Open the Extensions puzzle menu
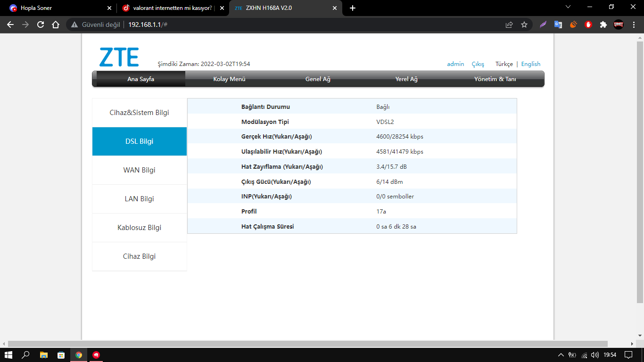This screenshot has width=644, height=362. (603, 25)
